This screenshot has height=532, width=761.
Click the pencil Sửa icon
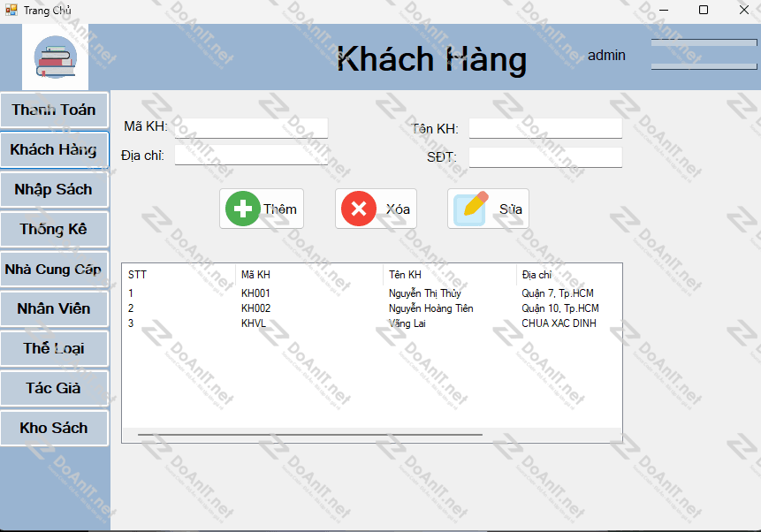(x=471, y=209)
